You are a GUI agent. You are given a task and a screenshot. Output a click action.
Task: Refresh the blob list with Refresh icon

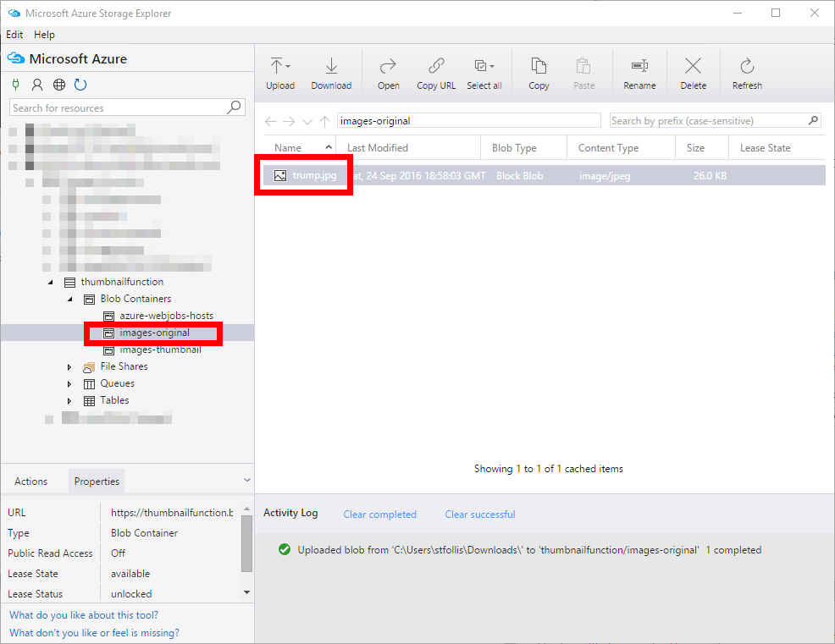(747, 72)
